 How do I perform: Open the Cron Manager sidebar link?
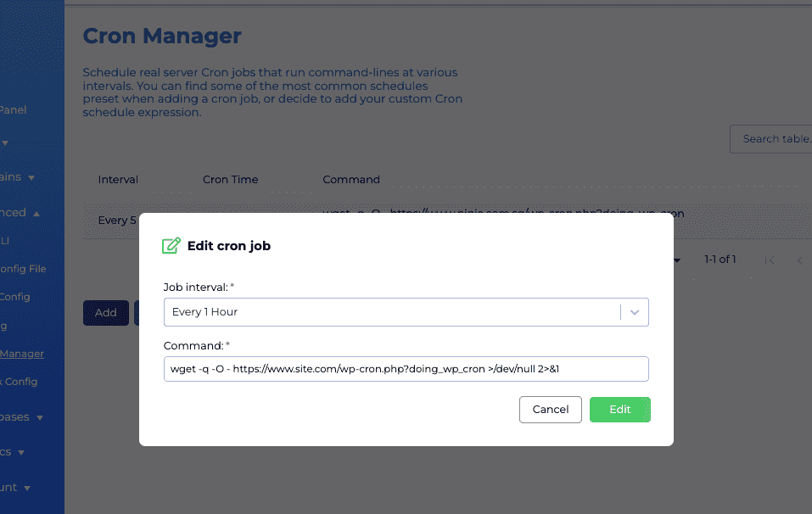click(22, 354)
